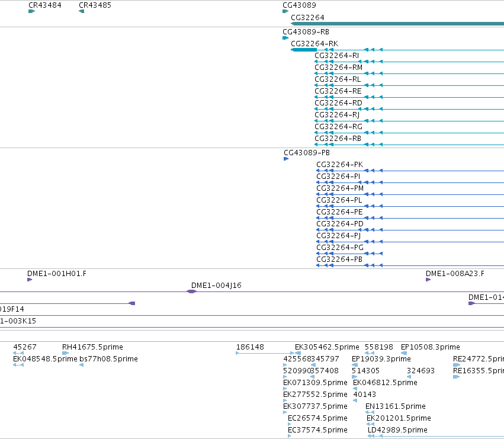Image resolution: width=504 pixels, height=439 pixels.
Task: Click the CG32264 gene bar
Action: (397, 24)
